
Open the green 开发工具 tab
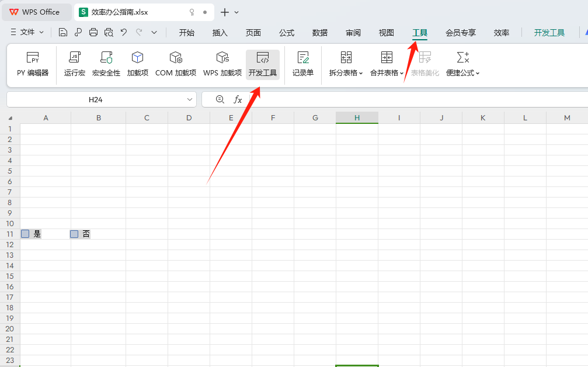[x=549, y=33]
